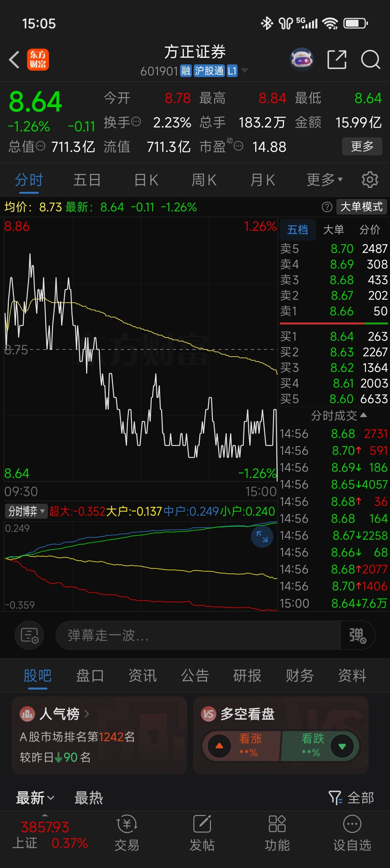The width and height of the screenshot is (390, 868).
Task: Tap the 沪股通 tag
Action: 209,71
